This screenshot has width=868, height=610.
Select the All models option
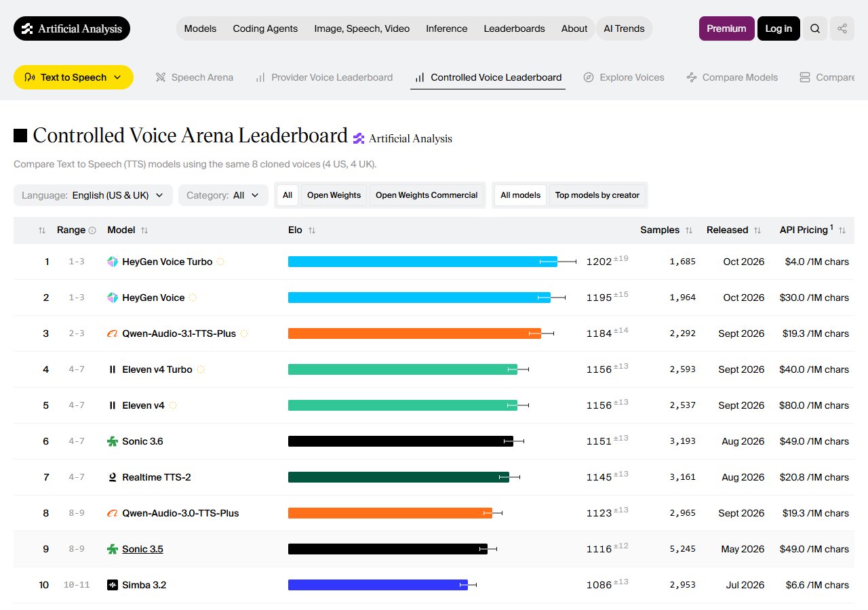tap(520, 195)
